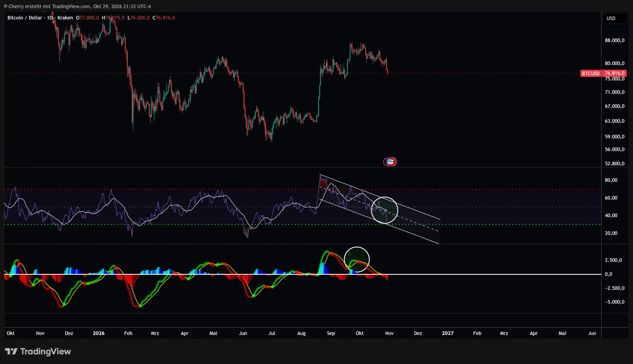This screenshot has height=364, width=633.
Task: Click the 20,00 RSI scale label
Action: [611, 233]
